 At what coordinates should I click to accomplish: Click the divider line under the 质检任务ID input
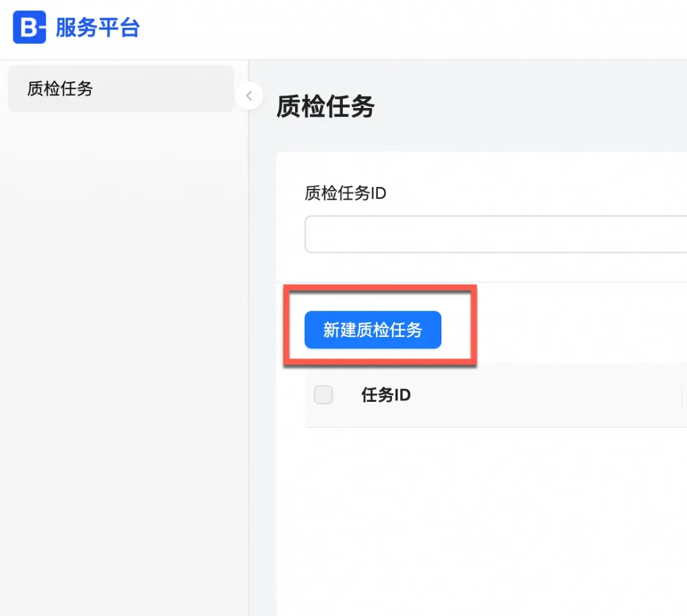[x=483, y=282]
